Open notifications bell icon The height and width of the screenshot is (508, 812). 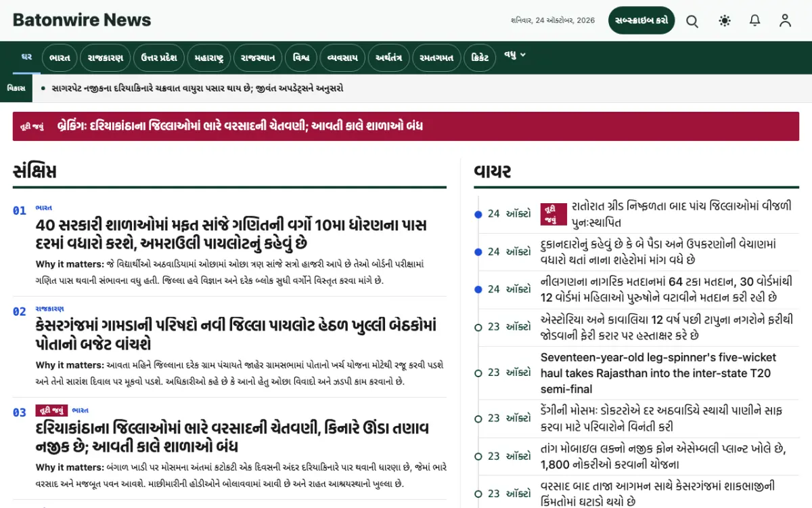coord(755,20)
